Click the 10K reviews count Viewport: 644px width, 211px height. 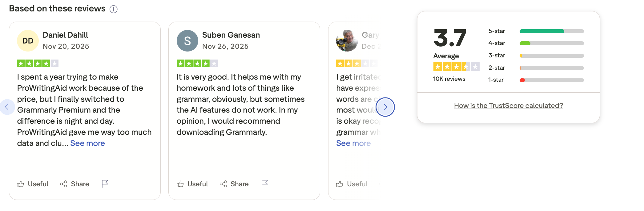449,79
